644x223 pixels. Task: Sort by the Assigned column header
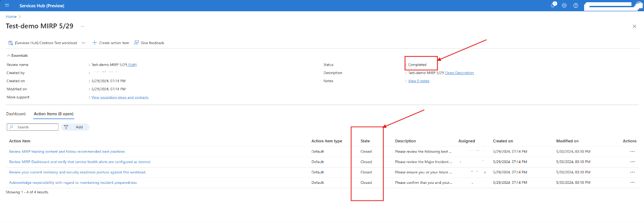pyautogui.click(x=467, y=141)
